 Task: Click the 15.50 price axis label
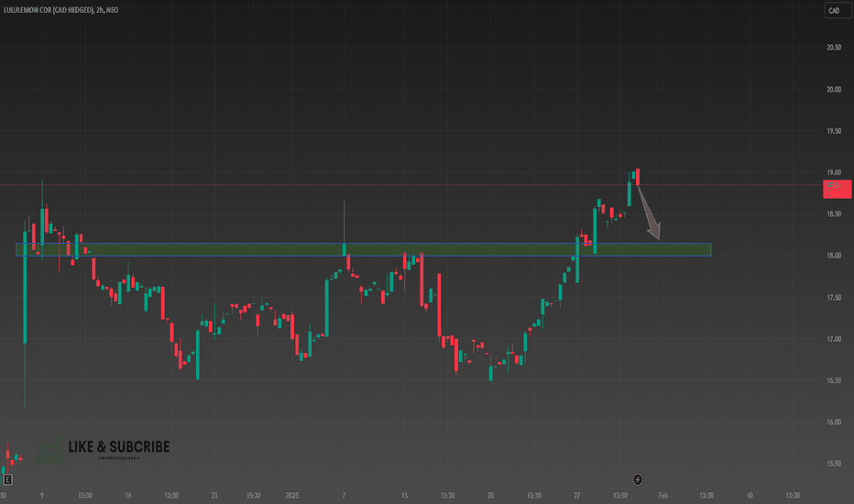(x=833, y=464)
